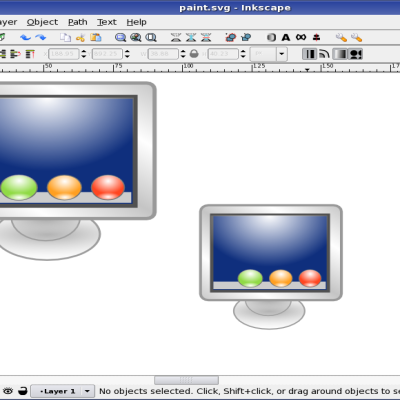Click the Ungroup objects icon

tap(246, 37)
